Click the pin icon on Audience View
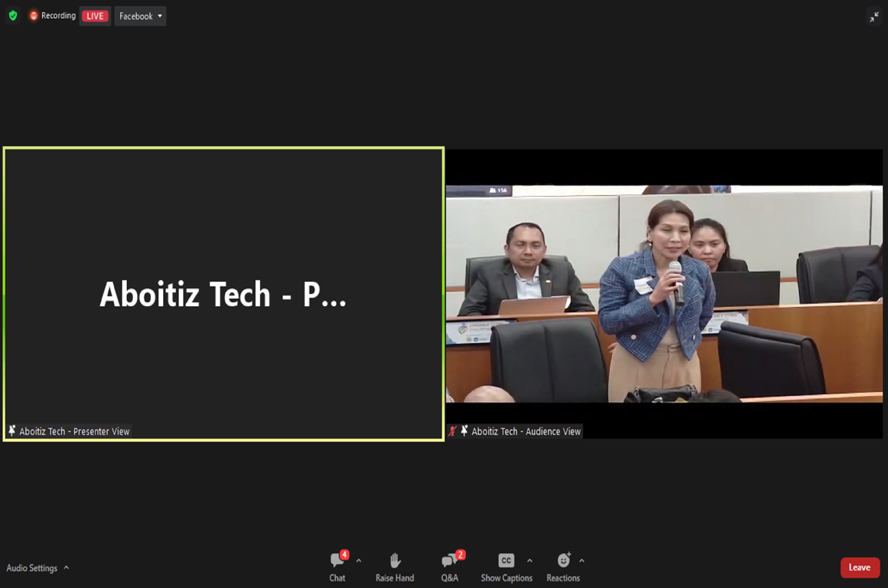Image resolution: width=888 pixels, height=588 pixels. pos(464,431)
